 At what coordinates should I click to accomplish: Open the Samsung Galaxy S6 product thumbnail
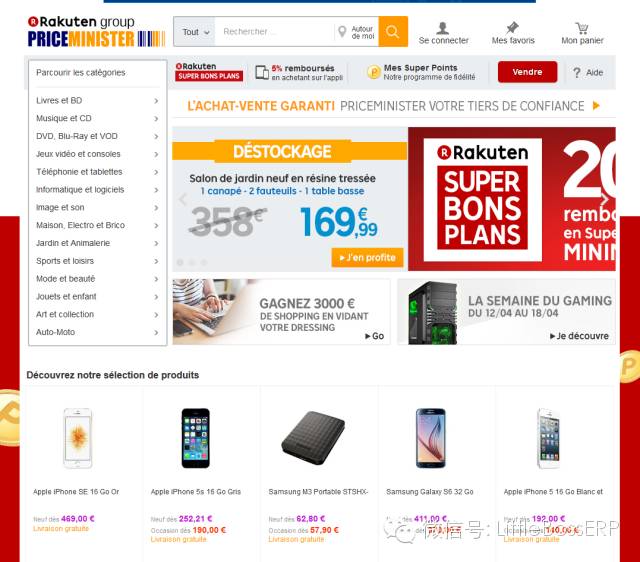[x=430, y=438]
